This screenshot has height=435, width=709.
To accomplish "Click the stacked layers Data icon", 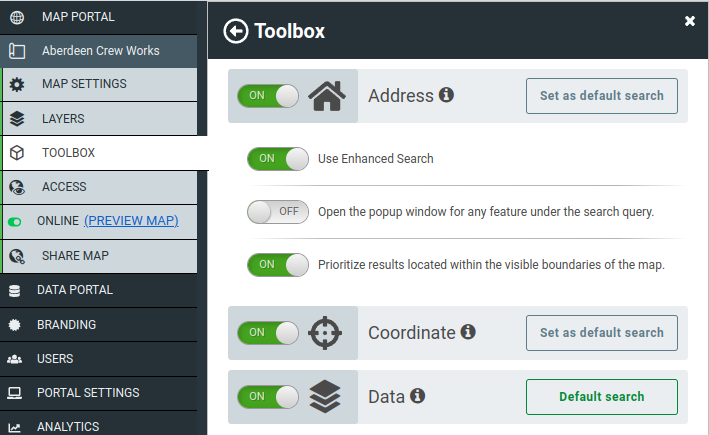I will pyautogui.click(x=325, y=397).
